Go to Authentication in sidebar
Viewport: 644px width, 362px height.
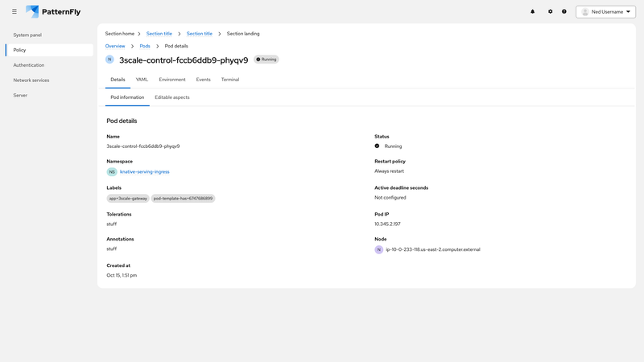(29, 65)
